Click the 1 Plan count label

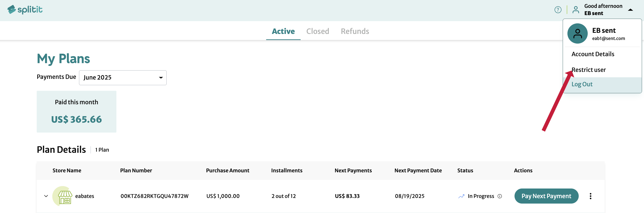click(x=102, y=150)
